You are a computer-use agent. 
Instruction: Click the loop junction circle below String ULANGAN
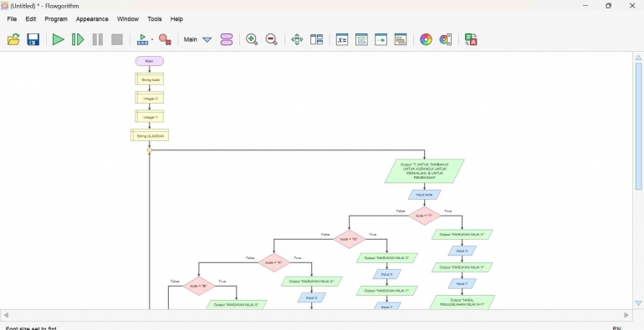[150, 150]
